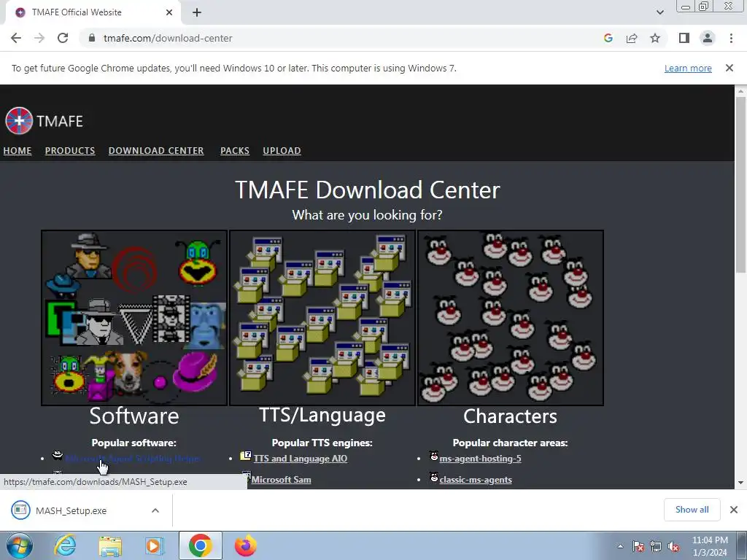The image size is (747, 560).
Task: Click icon beside Microsoft Agent Scripting Helper
Action: click(x=57, y=455)
